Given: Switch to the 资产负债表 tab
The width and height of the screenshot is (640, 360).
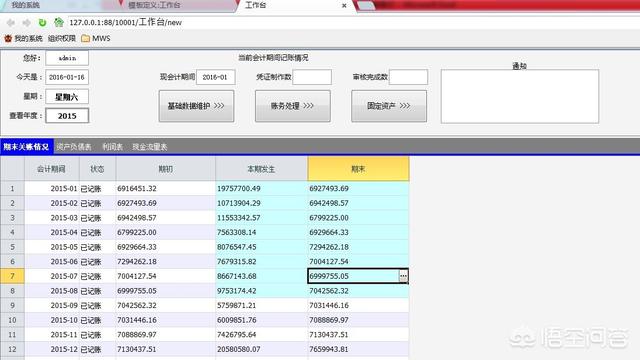Looking at the screenshot, I should point(74,147).
